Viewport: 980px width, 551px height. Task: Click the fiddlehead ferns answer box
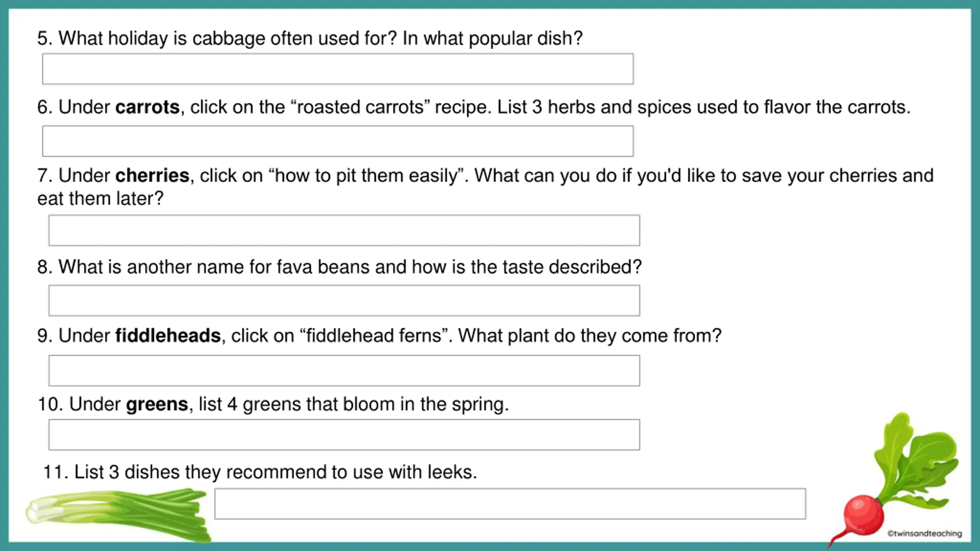(x=344, y=371)
